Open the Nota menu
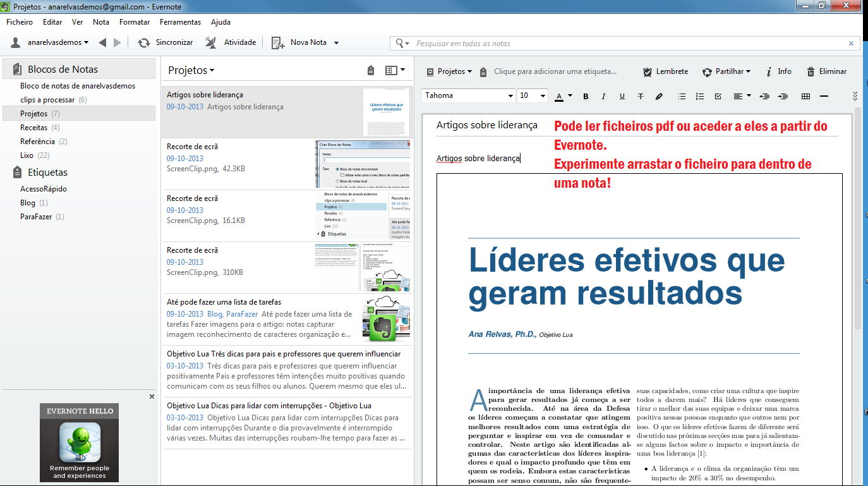 pyautogui.click(x=101, y=22)
